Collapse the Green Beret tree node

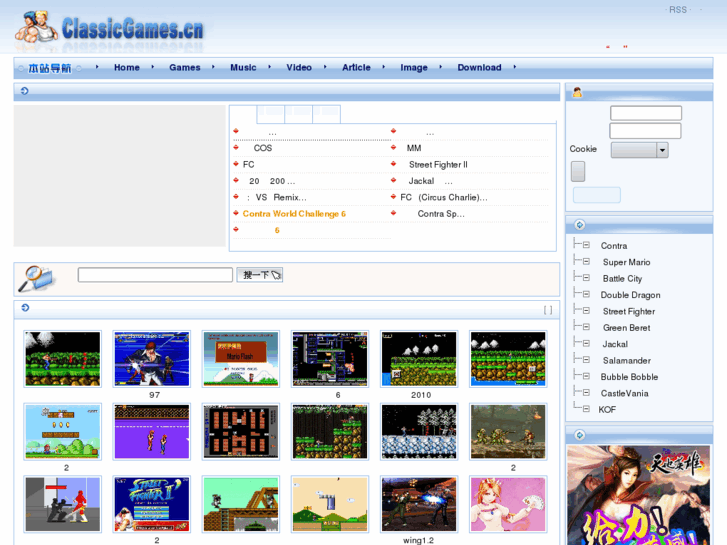pos(586,327)
